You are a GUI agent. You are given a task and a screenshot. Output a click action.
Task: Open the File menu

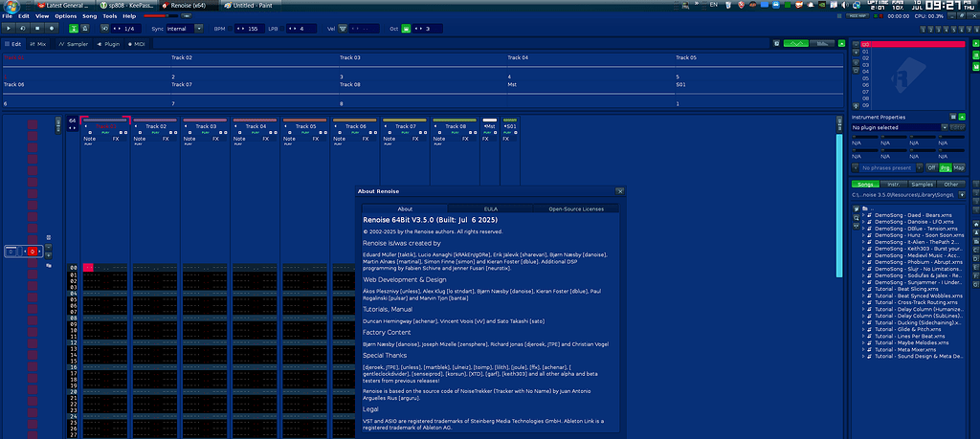point(7,15)
